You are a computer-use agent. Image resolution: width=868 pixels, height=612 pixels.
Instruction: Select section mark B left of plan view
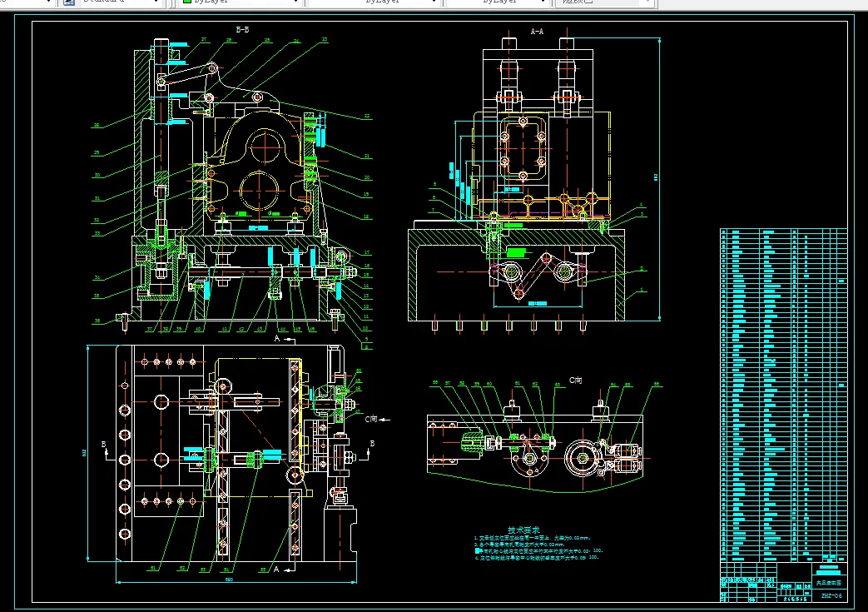[x=103, y=444]
